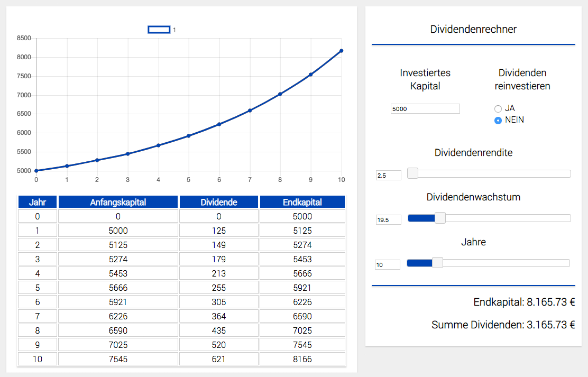Click the Dividende cell 520

(218, 345)
